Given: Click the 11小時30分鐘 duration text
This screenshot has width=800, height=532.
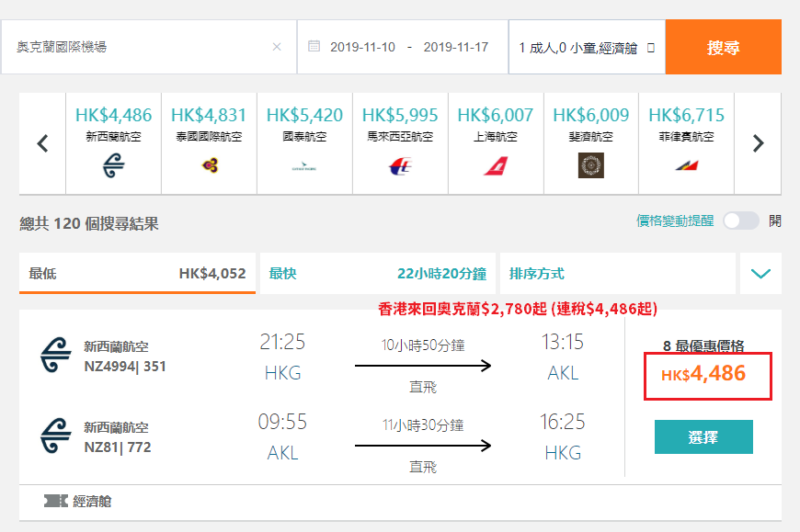Looking at the screenshot, I should [423, 425].
